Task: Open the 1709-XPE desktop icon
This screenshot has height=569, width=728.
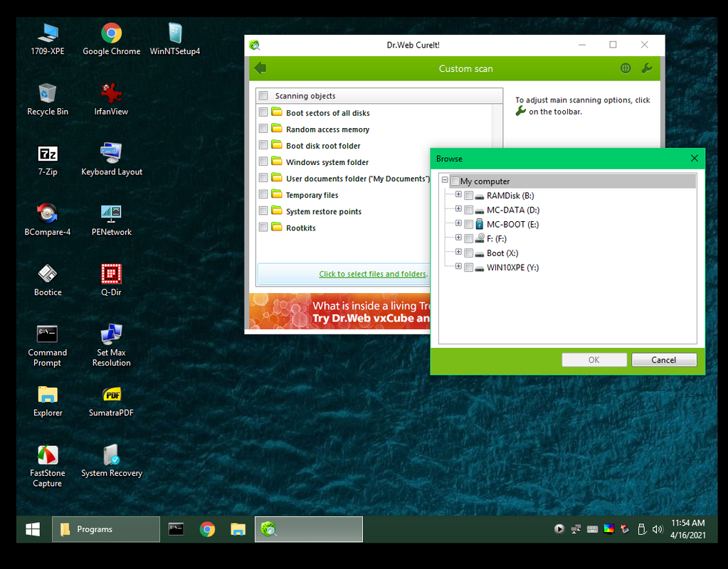Action: [48, 39]
